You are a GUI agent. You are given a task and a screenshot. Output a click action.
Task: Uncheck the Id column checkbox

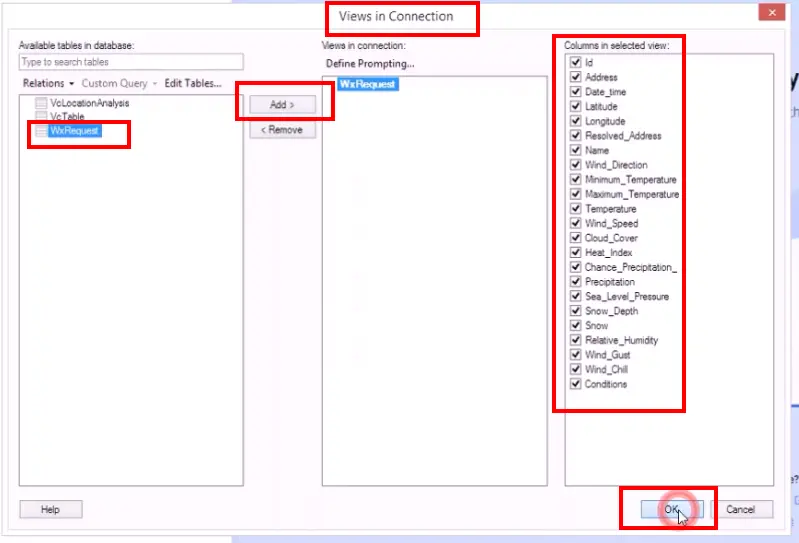click(x=575, y=62)
